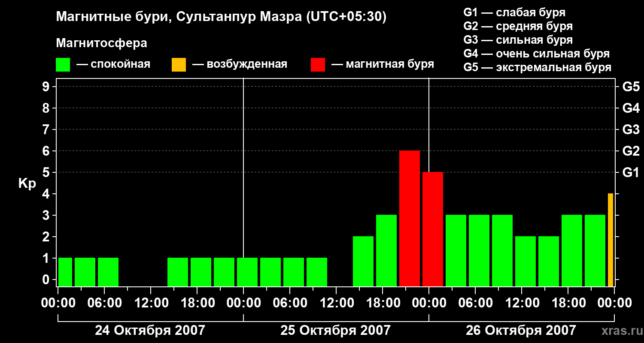The image size is (644, 343).
Task: Click the '26 Октября 2007' date label
Action: point(521,331)
